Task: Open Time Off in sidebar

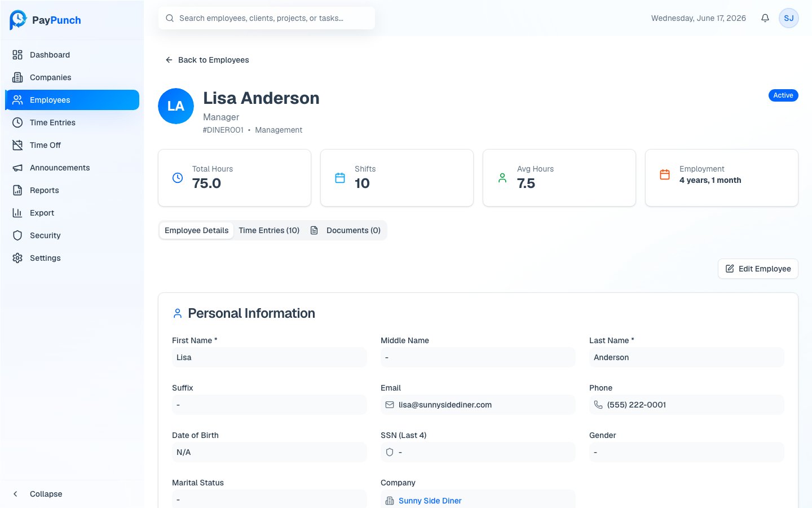Action: (x=72, y=145)
